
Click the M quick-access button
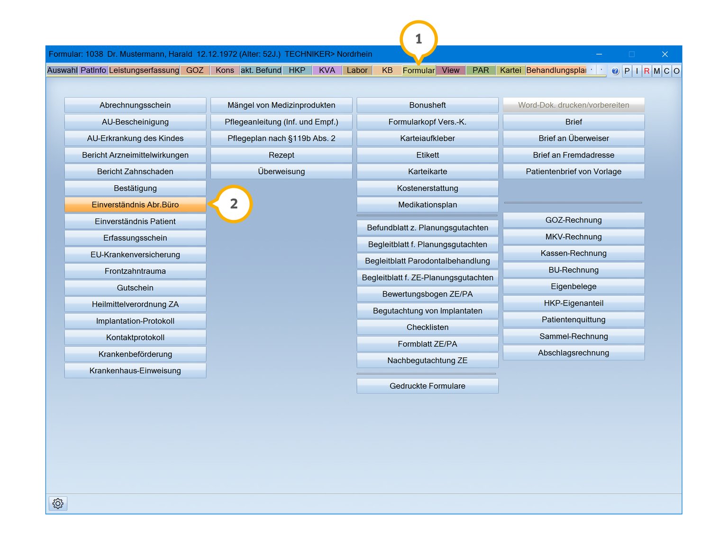[656, 71]
